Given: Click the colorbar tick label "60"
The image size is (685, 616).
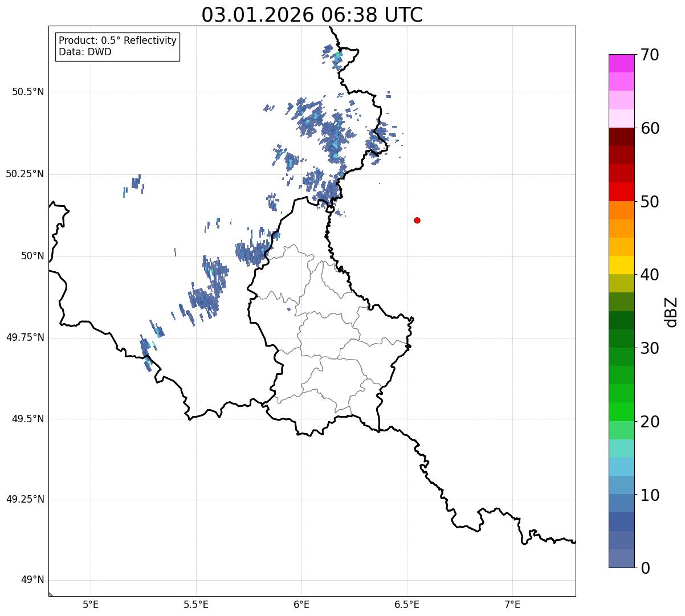Looking at the screenshot, I should [649, 128].
